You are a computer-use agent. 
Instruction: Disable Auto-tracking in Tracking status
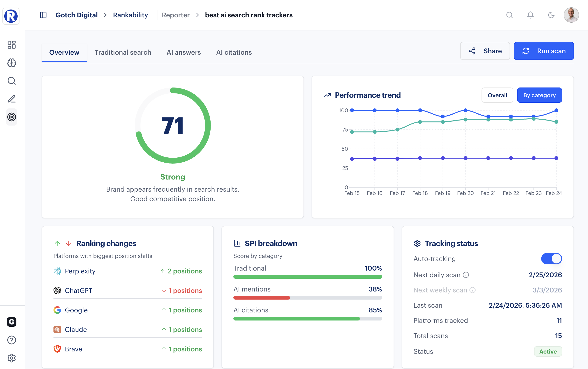tap(552, 259)
